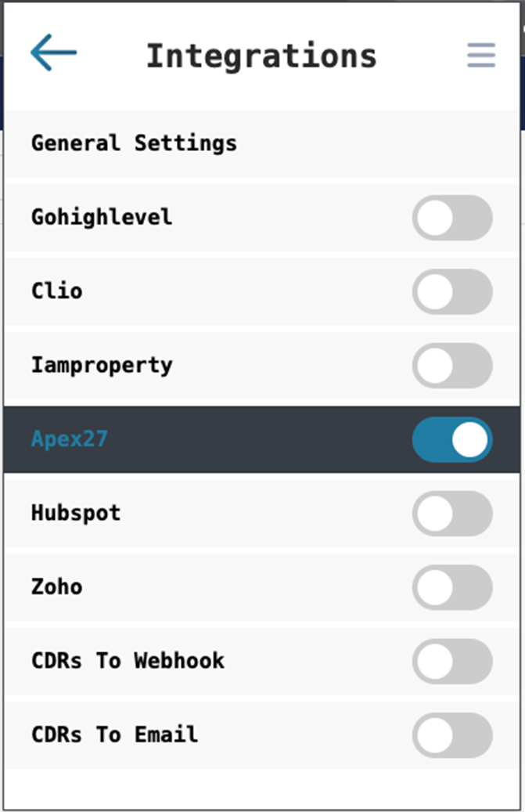Select CDRs To Email entry
Screen dimensions: 525x812
[x=114, y=734]
